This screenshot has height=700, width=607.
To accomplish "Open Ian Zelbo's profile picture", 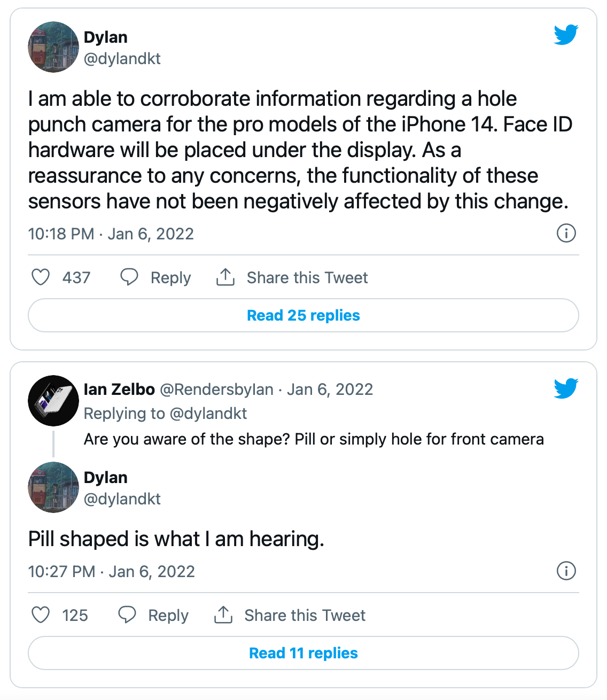I will tap(53, 401).
